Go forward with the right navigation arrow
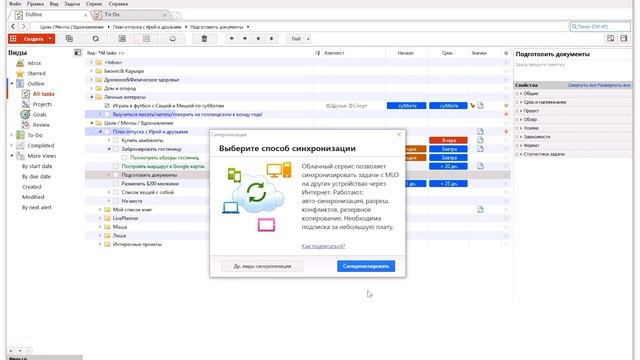 click(x=24, y=27)
